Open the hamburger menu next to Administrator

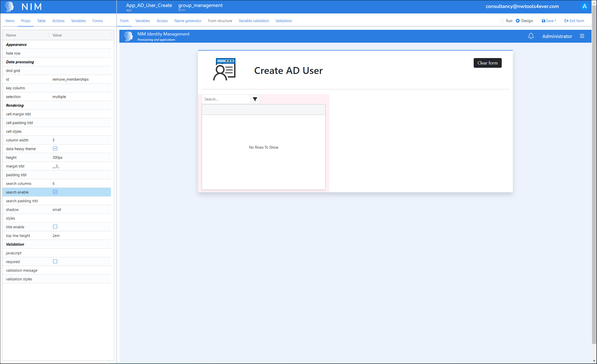tap(582, 36)
